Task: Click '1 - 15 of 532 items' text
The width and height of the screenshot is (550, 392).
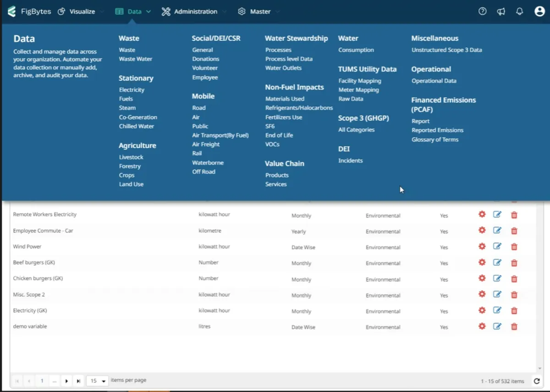Action: 502,381
